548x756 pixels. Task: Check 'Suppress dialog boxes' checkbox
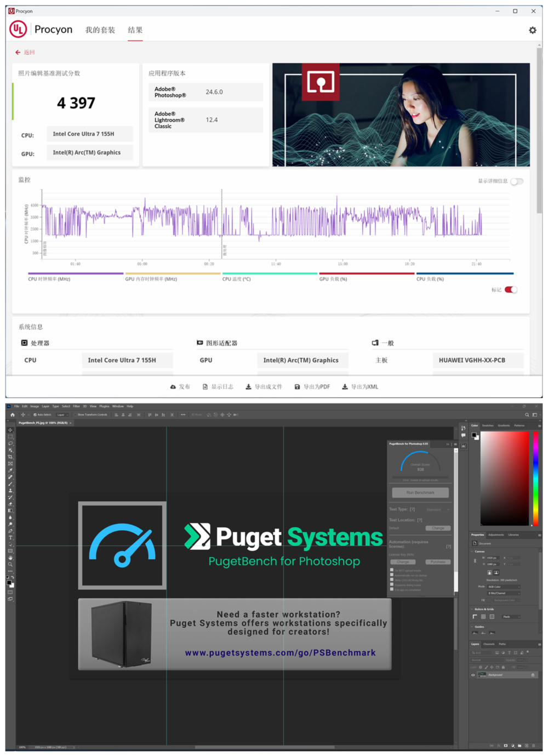(392, 584)
